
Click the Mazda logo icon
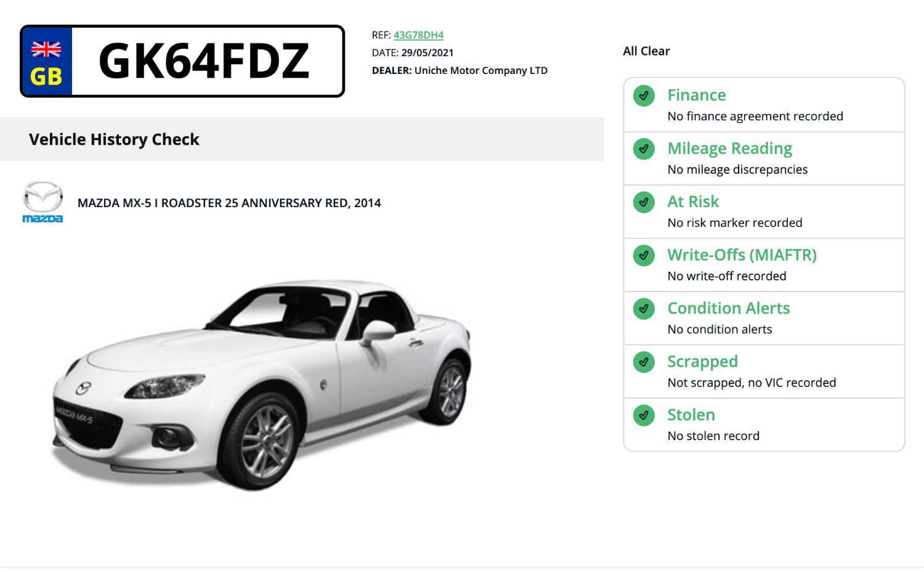point(43,202)
